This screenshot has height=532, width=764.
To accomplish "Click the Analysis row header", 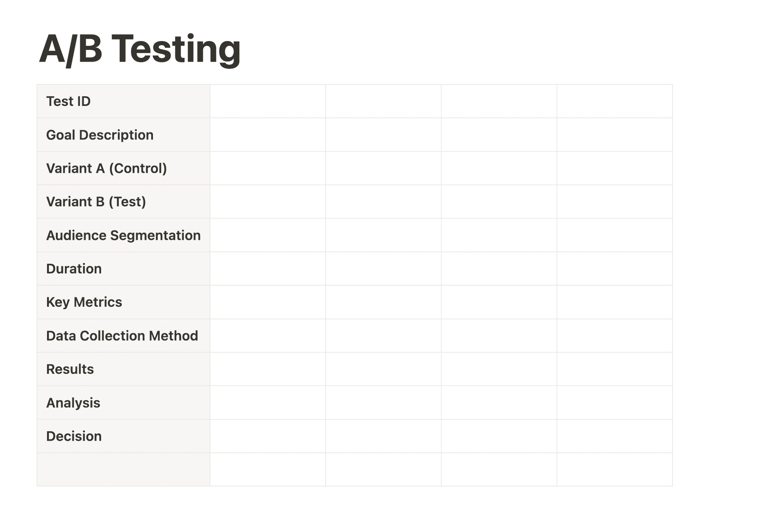I will (x=123, y=403).
